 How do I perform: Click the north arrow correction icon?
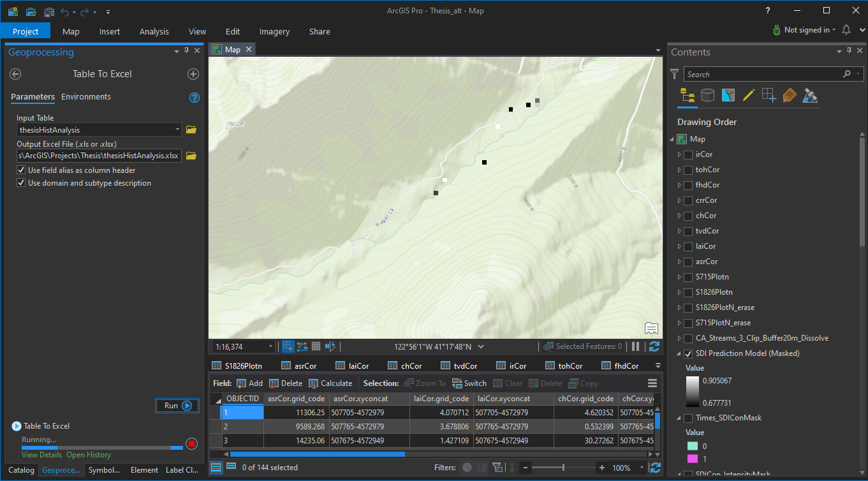[x=330, y=346]
